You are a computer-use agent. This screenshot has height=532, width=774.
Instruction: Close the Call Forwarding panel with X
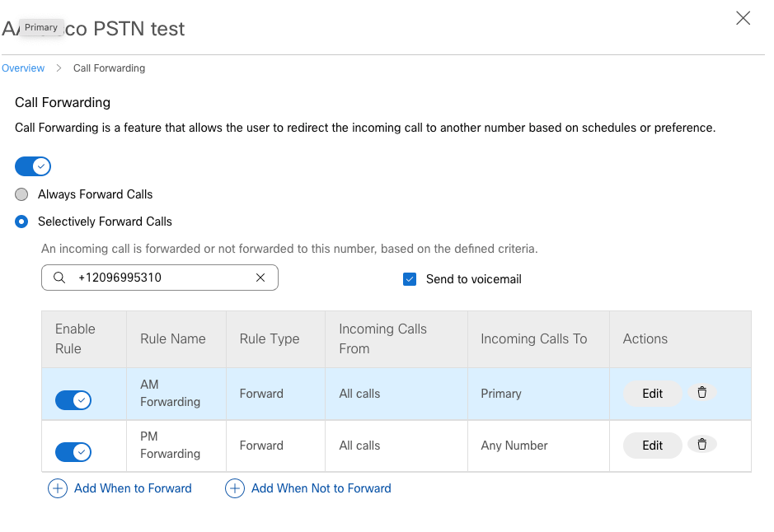tap(743, 18)
